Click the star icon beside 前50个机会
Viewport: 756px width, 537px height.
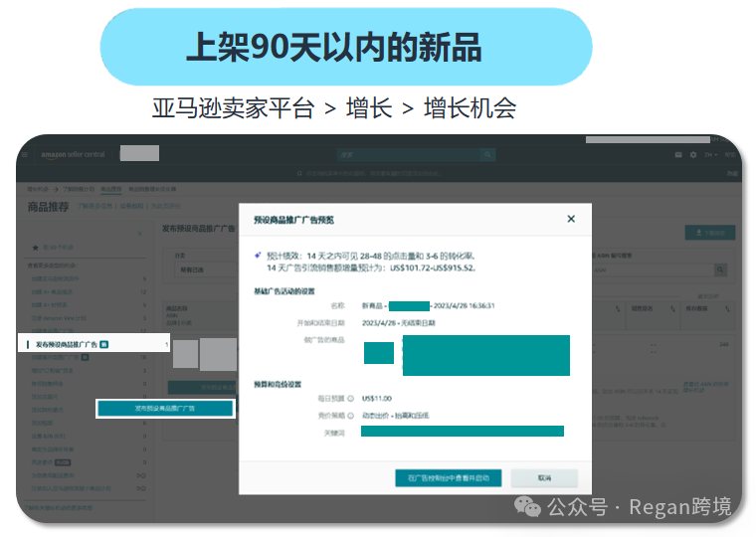coord(35,248)
